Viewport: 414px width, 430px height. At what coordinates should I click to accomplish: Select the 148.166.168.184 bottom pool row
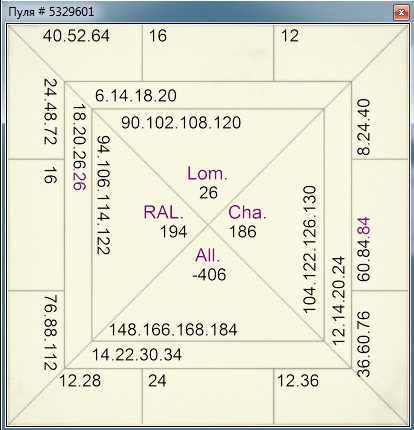click(173, 330)
